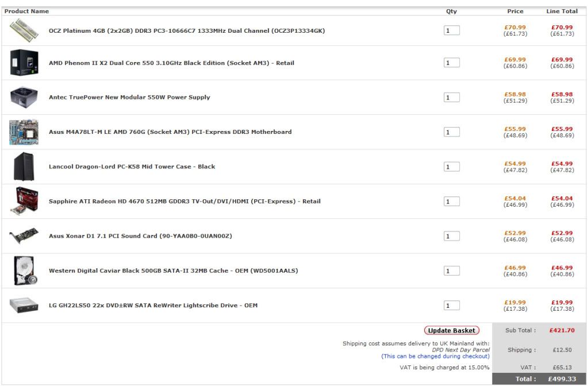This screenshot has width=588, height=386.
Task: Click the Price column header
Action: pos(515,11)
